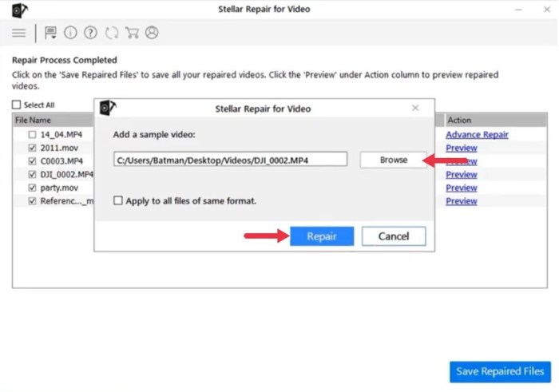Check the 14_04.MP4 file checkbox
Image resolution: width=559 pixels, height=392 pixels.
pyautogui.click(x=32, y=134)
